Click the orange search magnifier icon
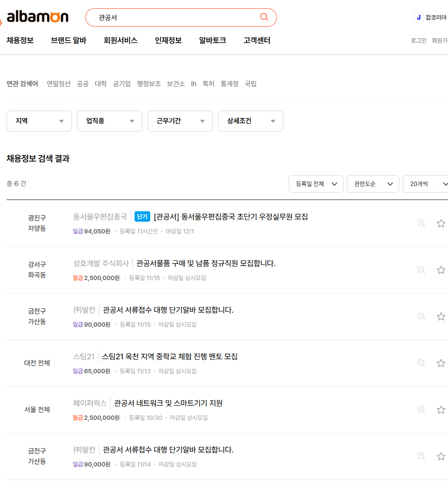This screenshot has height=490, width=448. (x=264, y=17)
